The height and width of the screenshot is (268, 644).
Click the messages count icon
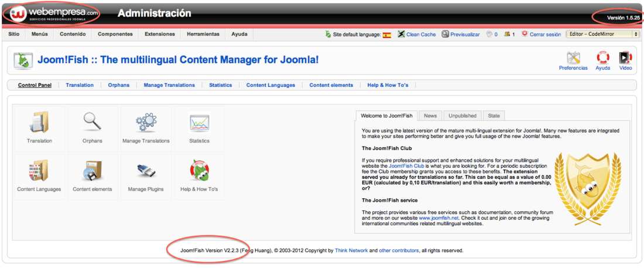click(489, 34)
